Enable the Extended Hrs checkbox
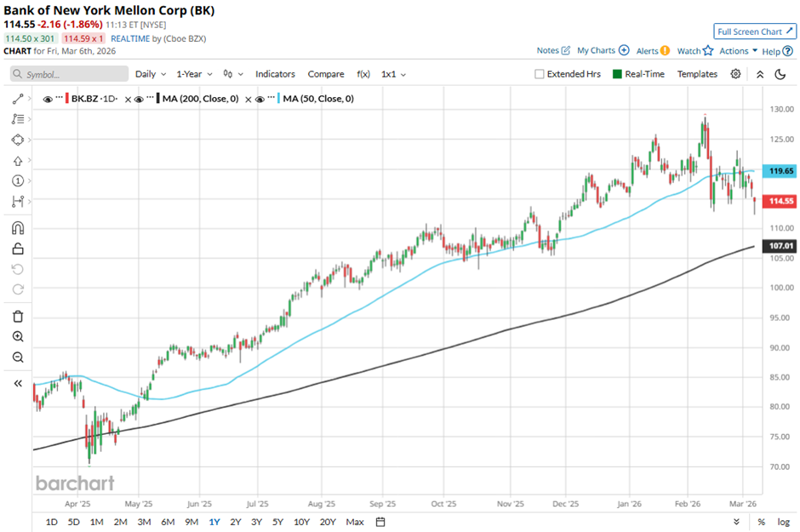800x532 pixels. [540, 74]
